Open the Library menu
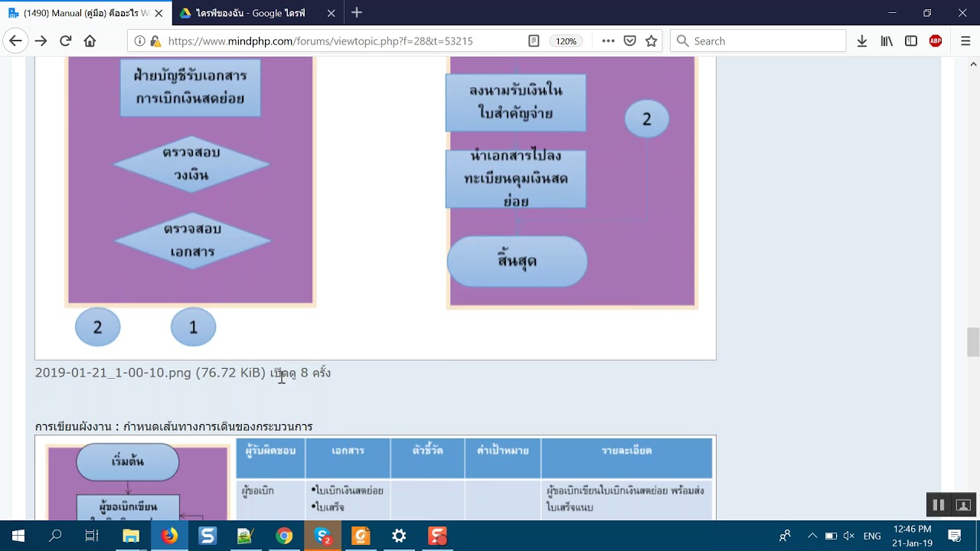The image size is (980, 551). click(887, 41)
